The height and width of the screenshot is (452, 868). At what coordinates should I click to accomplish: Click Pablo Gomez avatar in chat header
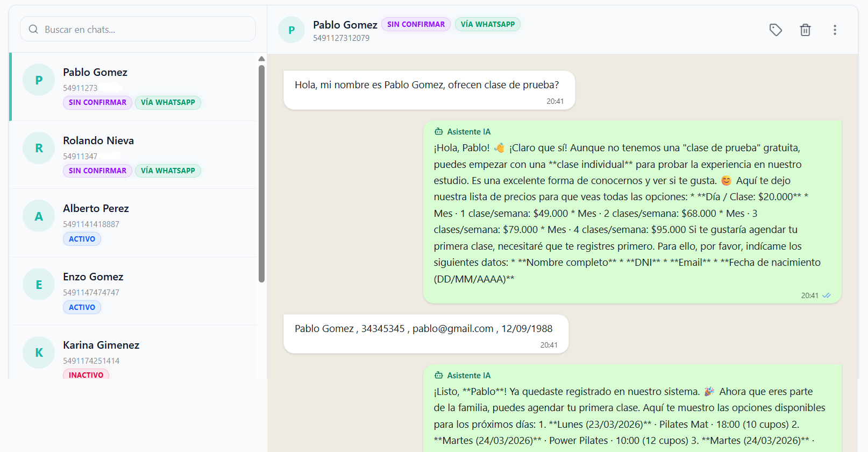(x=291, y=30)
